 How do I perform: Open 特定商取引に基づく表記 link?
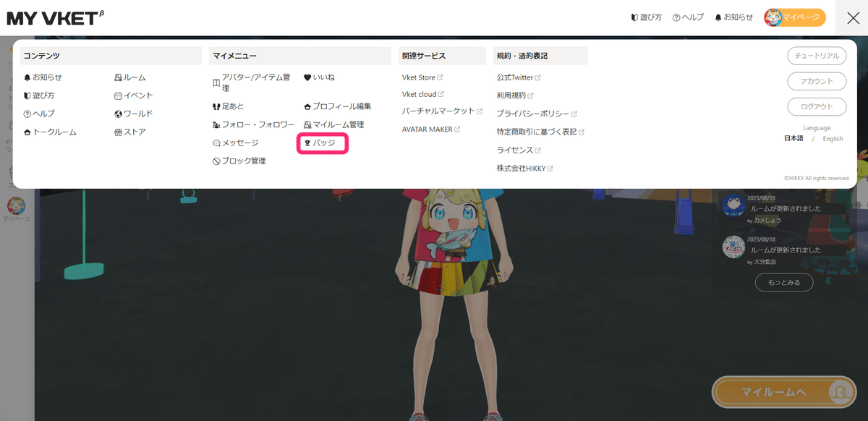pyautogui.click(x=540, y=132)
